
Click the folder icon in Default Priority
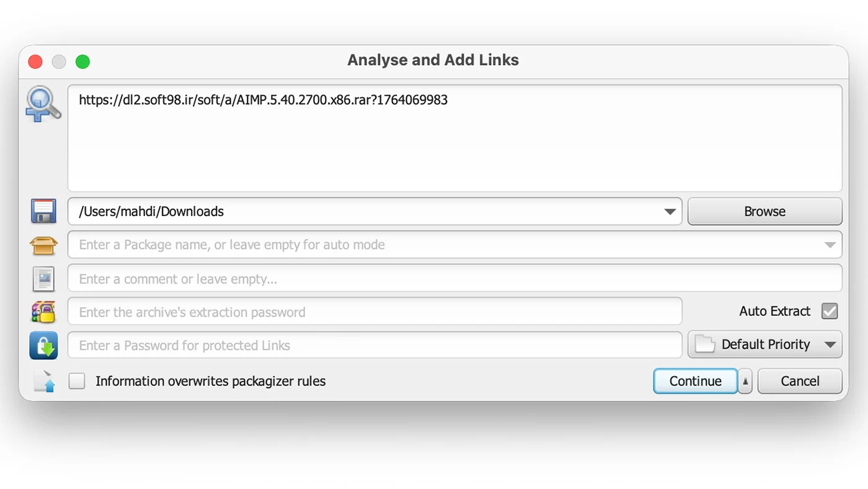tap(705, 344)
